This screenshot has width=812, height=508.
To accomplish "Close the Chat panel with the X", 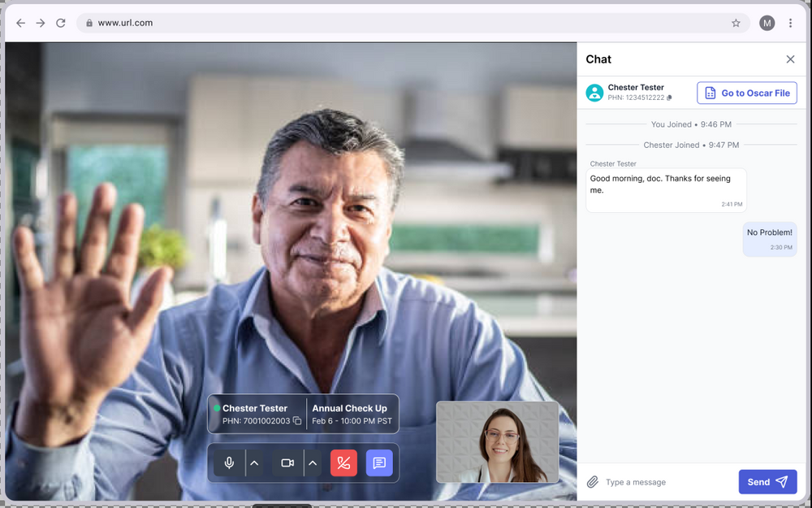I will pos(790,59).
